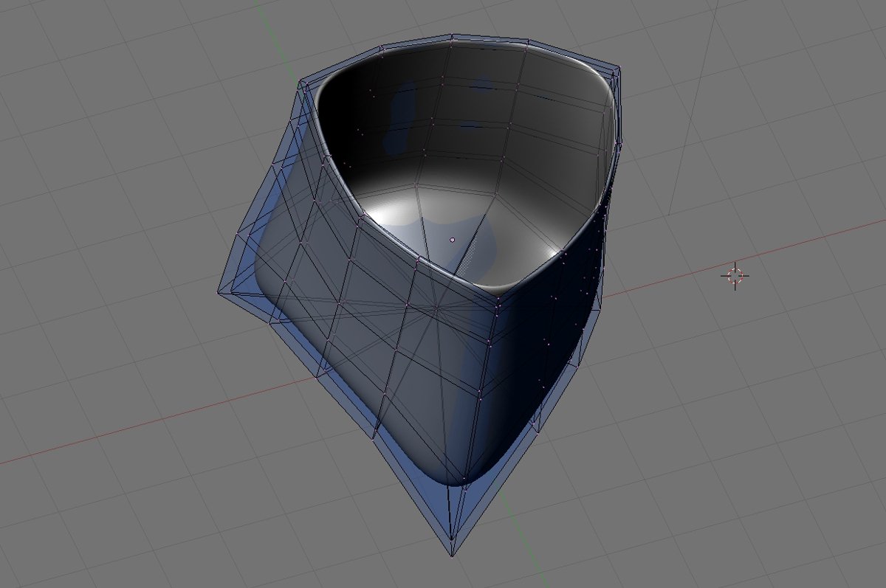
Task: Click the red-white 3D cursor crosshair
Action: [735, 276]
